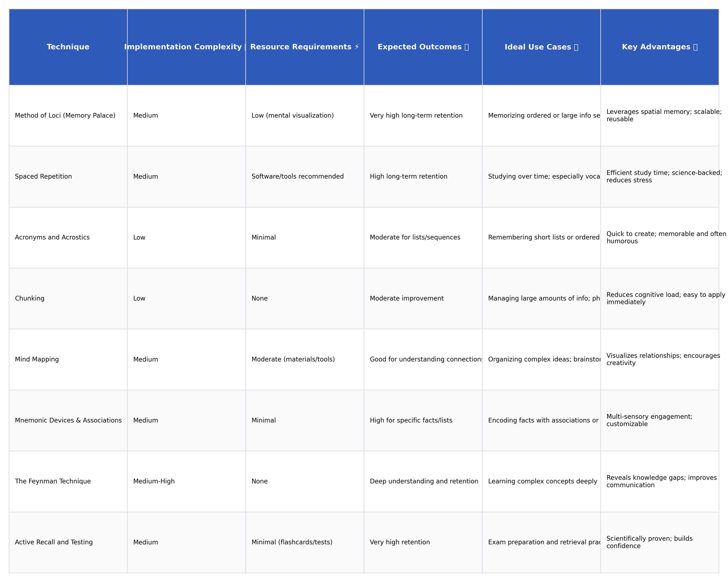
Task: Click the Mind Mapping technique cell
Action: pos(37,359)
